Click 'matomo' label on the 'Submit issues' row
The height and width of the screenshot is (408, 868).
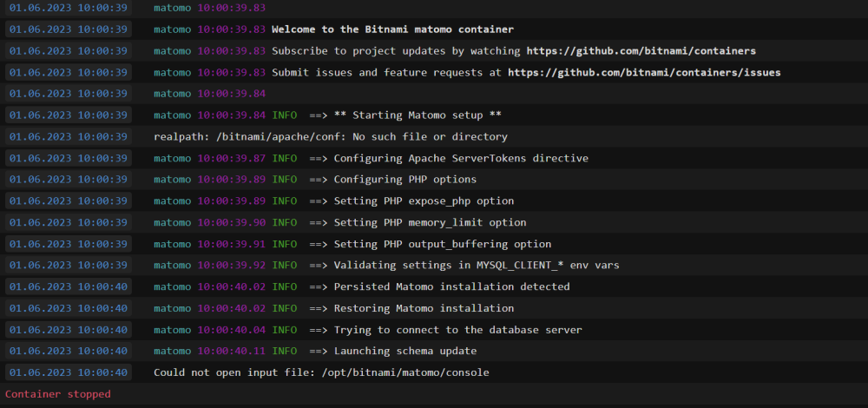pyautogui.click(x=172, y=73)
